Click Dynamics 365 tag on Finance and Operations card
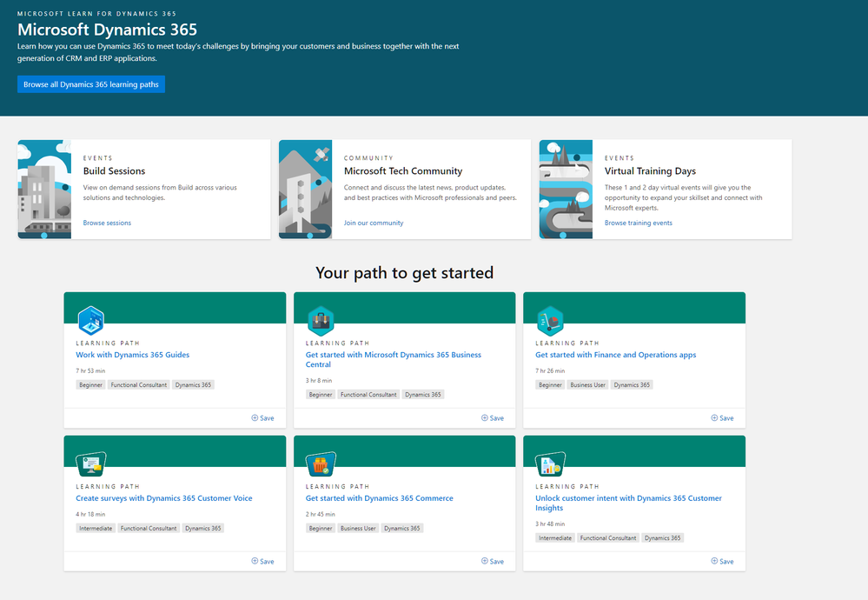This screenshot has height=600, width=868. click(632, 384)
